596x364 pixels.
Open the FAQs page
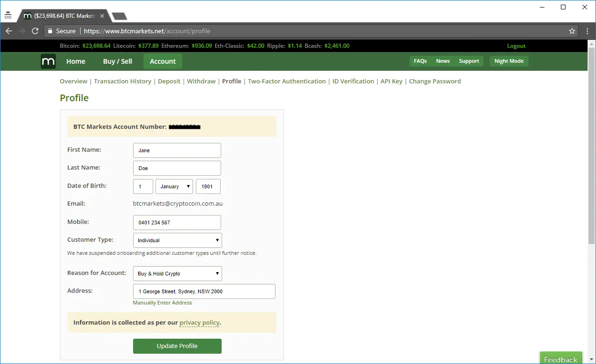pos(420,61)
